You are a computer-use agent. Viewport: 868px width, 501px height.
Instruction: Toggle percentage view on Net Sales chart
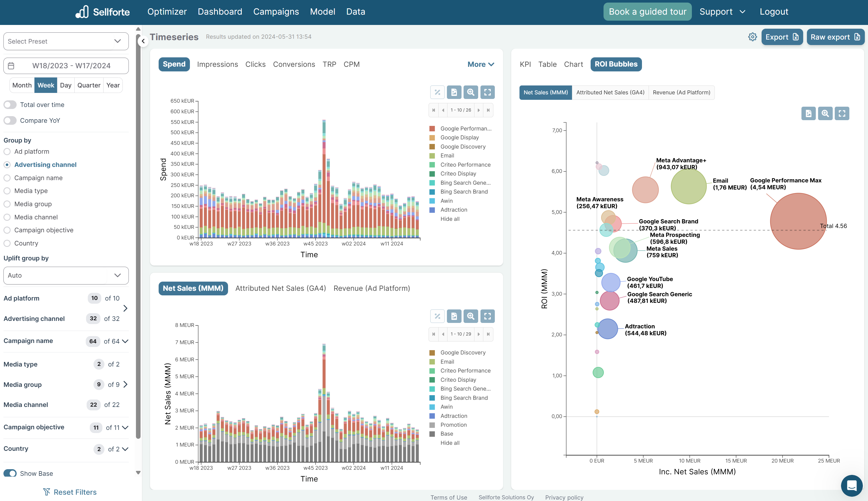click(x=437, y=316)
